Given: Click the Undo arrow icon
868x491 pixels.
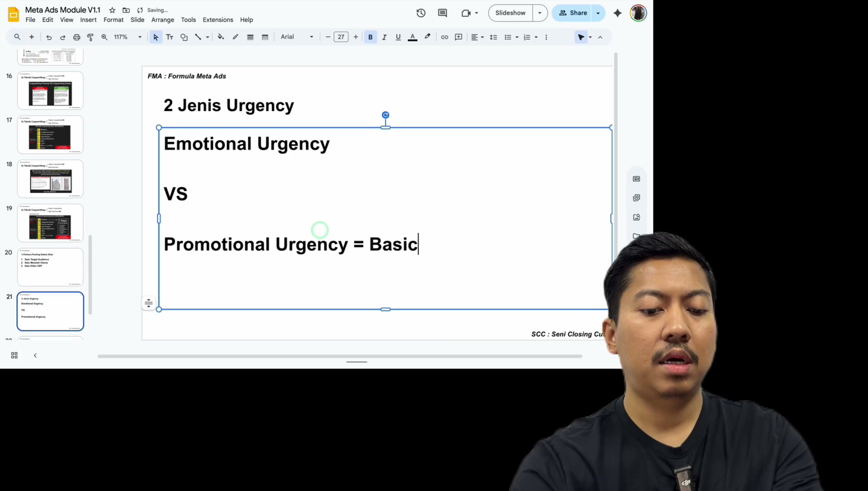Looking at the screenshot, I should click(x=49, y=37).
